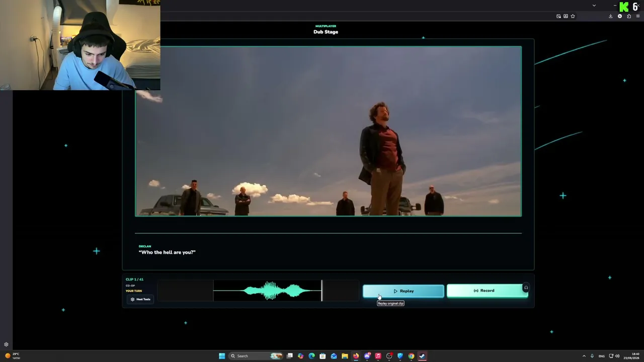Click the Dub Stage heading
Screen dimensions: 644x362
(x=326, y=32)
